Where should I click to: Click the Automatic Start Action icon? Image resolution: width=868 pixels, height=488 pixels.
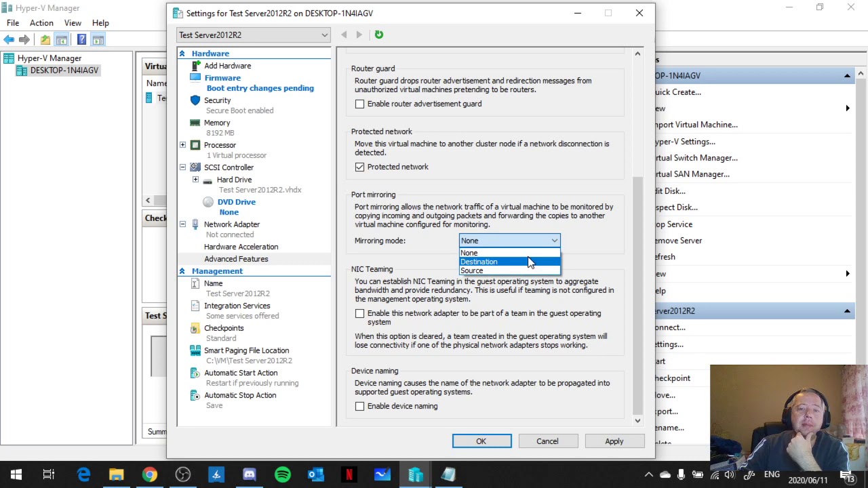[x=195, y=373]
